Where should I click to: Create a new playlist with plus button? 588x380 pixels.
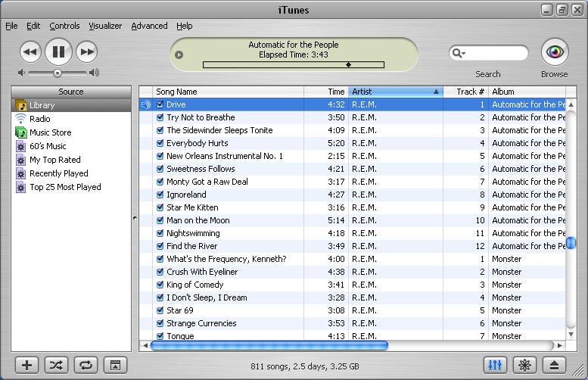(x=26, y=365)
